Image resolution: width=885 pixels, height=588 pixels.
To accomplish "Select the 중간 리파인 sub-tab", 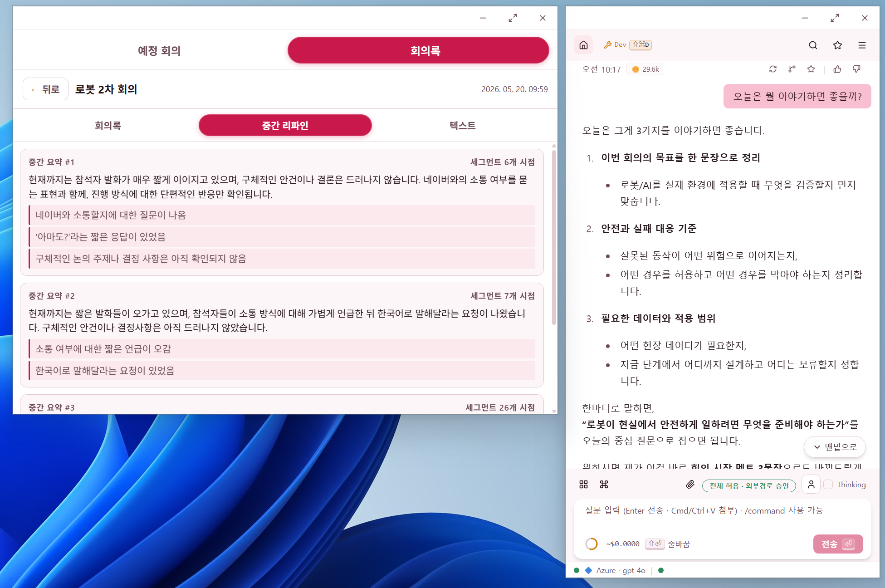I will 285,125.
